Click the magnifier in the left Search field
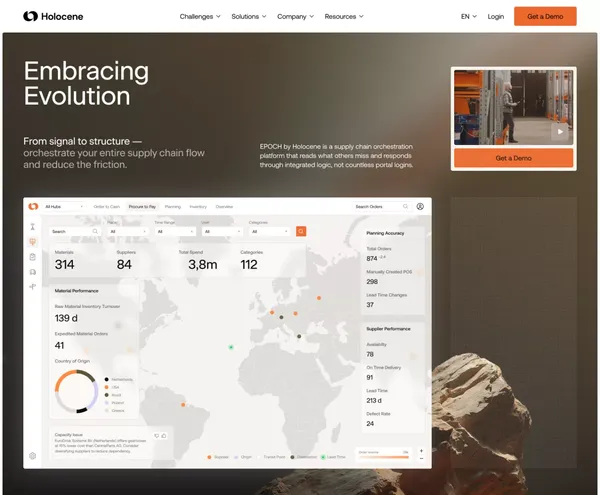 95,231
